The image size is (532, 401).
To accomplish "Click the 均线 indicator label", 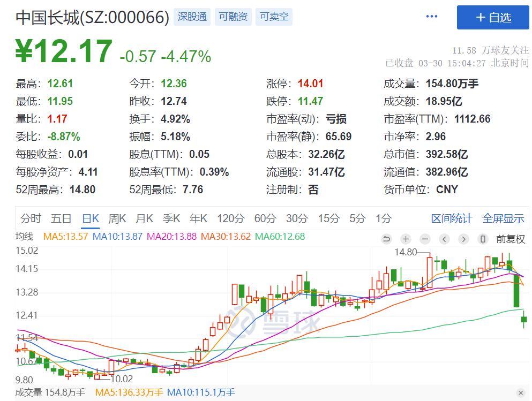I will tap(25, 237).
